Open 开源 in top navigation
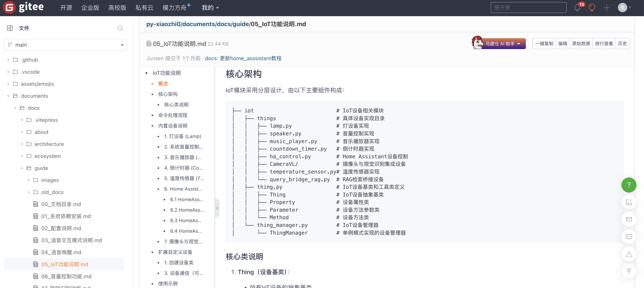Viewport: 644px width, 288px height. (x=66, y=8)
